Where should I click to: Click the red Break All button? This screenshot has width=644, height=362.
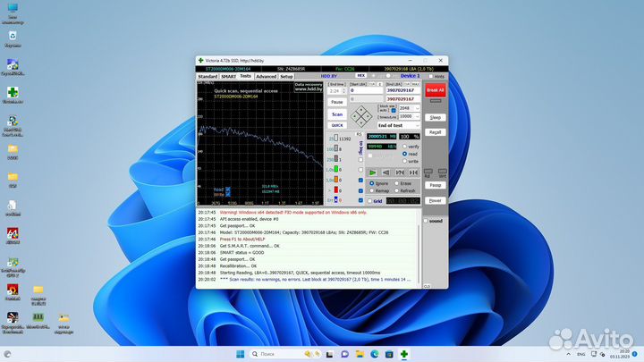(435, 90)
